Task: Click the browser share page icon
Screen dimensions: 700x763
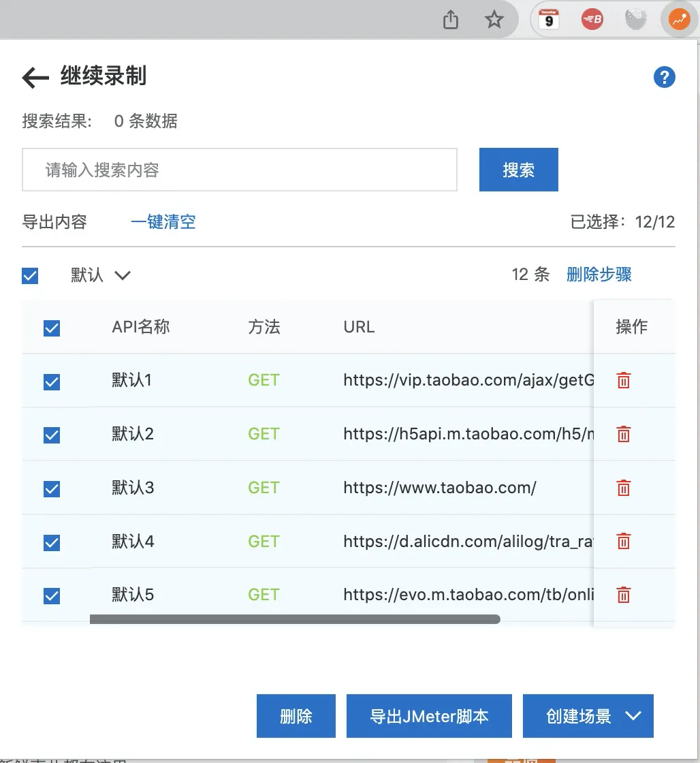Action: click(451, 20)
